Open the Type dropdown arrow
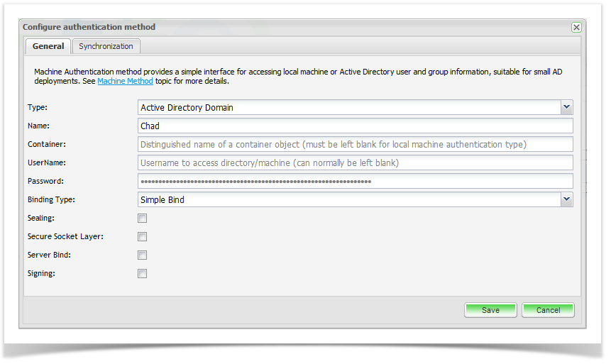 (566, 107)
